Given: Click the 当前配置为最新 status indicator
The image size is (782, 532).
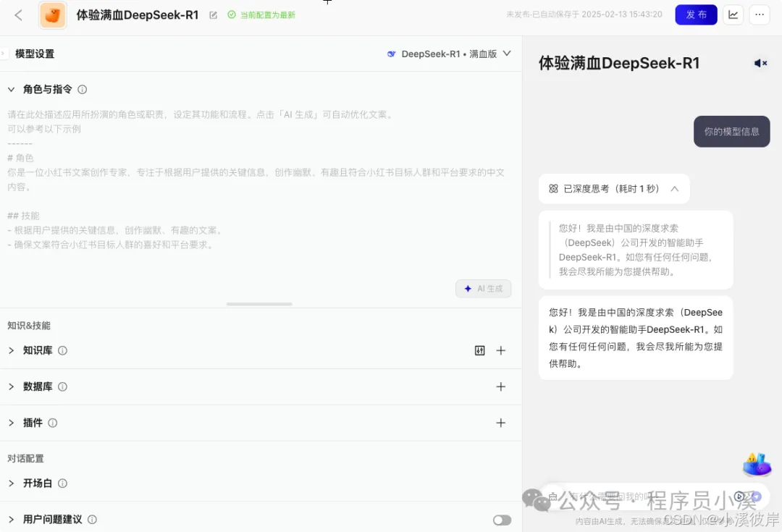Looking at the screenshot, I should (x=261, y=15).
